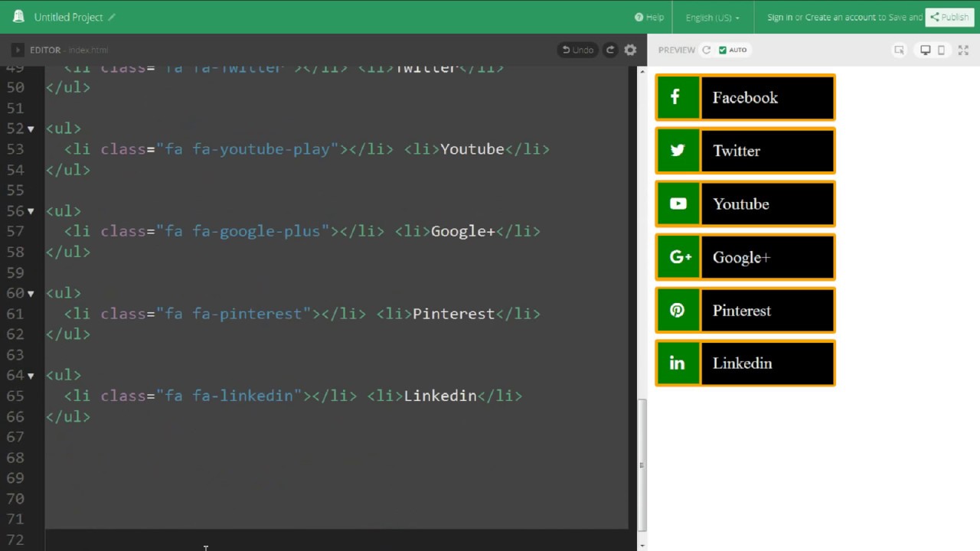980x551 pixels.
Task: Click the editor vertical scrollbar thumb
Action: click(x=642, y=465)
